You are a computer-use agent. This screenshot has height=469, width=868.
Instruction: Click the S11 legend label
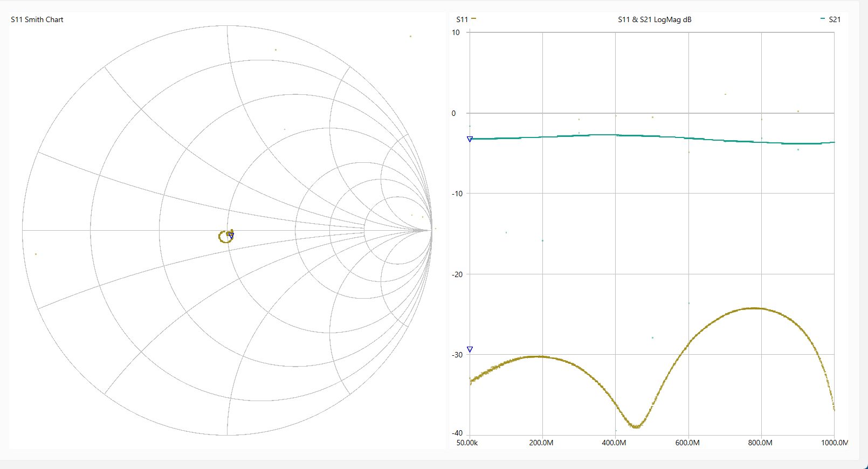click(x=461, y=19)
